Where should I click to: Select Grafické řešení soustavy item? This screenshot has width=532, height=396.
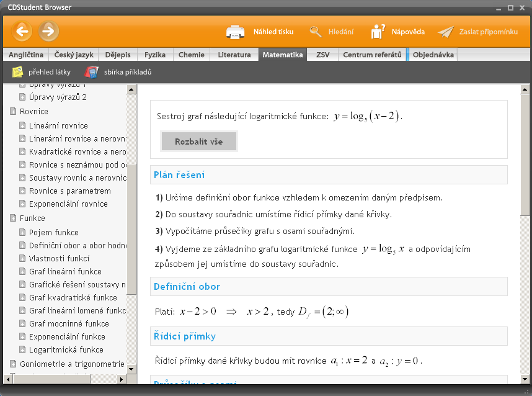[78, 285]
